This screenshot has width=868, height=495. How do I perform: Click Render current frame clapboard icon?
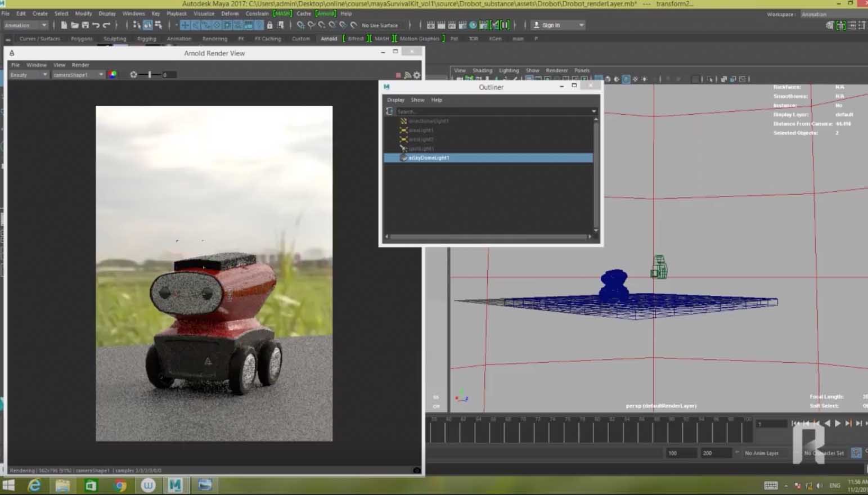[441, 25]
